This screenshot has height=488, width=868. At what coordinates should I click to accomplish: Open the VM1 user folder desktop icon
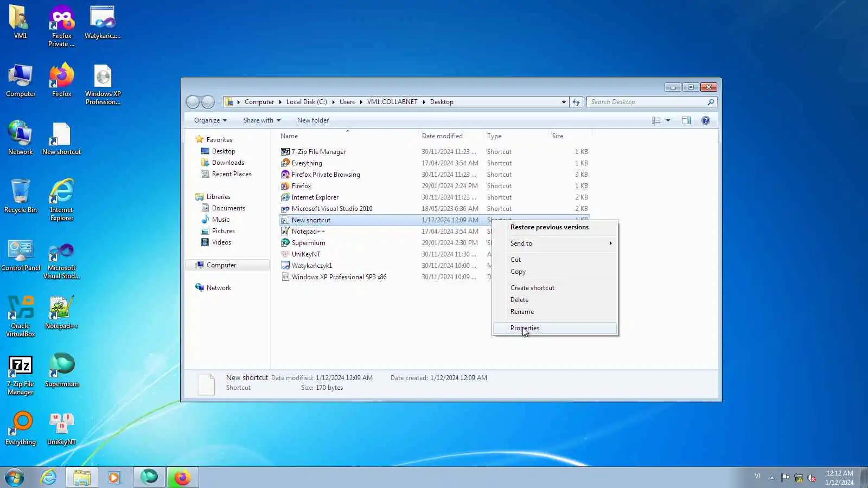click(x=20, y=22)
